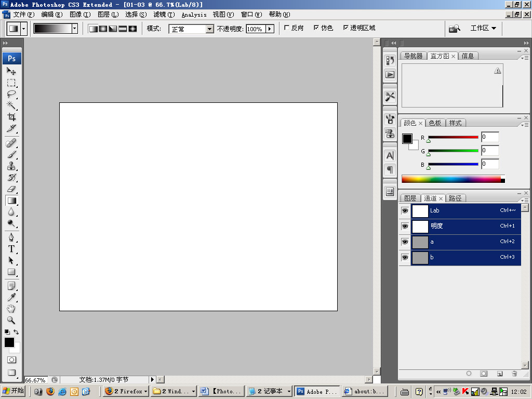Select the Move tool
Viewport: 532px width, 399px height.
pos(11,71)
